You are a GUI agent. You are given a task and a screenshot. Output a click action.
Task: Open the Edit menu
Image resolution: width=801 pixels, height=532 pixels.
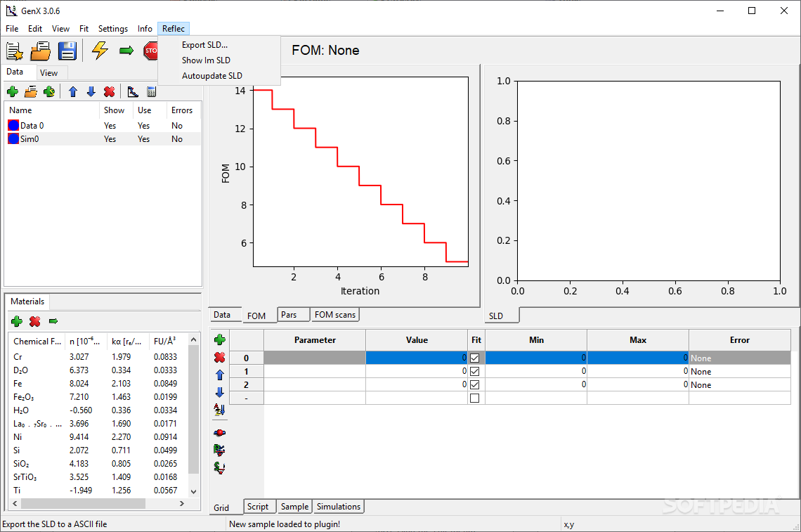point(34,29)
